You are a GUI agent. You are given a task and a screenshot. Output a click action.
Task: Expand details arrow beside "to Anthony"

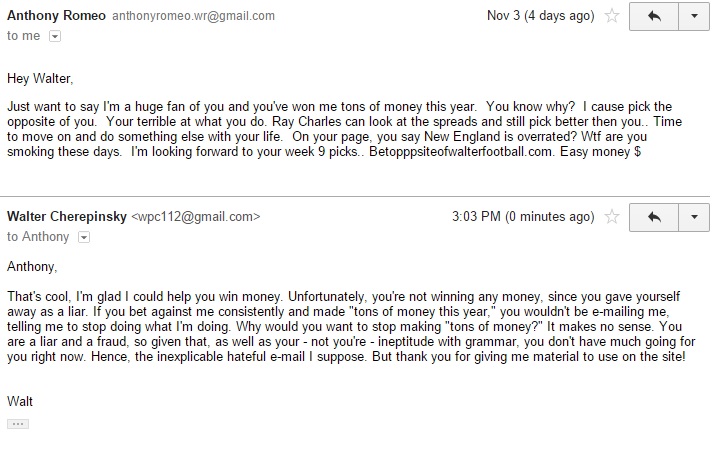(x=84, y=237)
